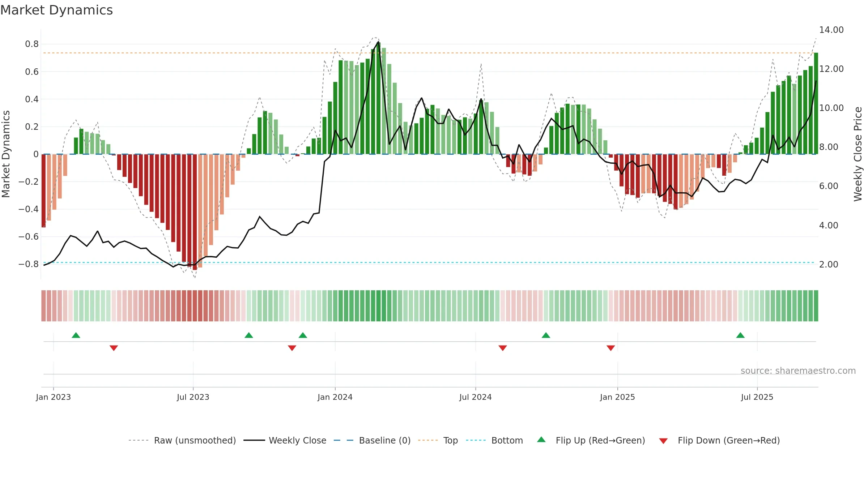Click the red flip-down marker after Jul 2024
The height and width of the screenshot is (488, 868).
click(x=503, y=348)
